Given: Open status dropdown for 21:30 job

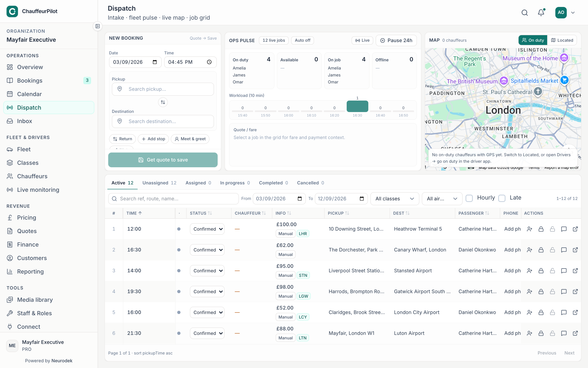Looking at the screenshot, I should click(x=207, y=333).
